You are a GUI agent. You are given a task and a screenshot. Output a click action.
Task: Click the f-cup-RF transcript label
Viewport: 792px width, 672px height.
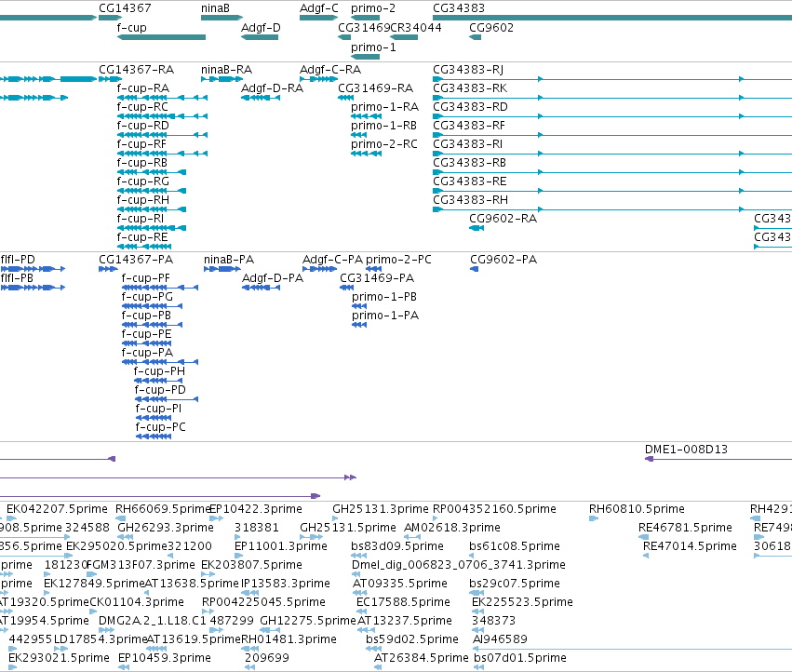pos(142,144)
